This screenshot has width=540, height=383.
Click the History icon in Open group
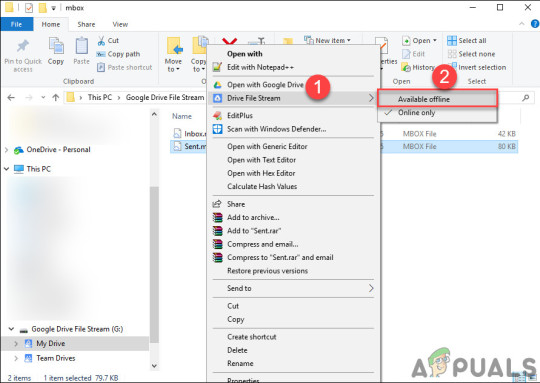406,67
